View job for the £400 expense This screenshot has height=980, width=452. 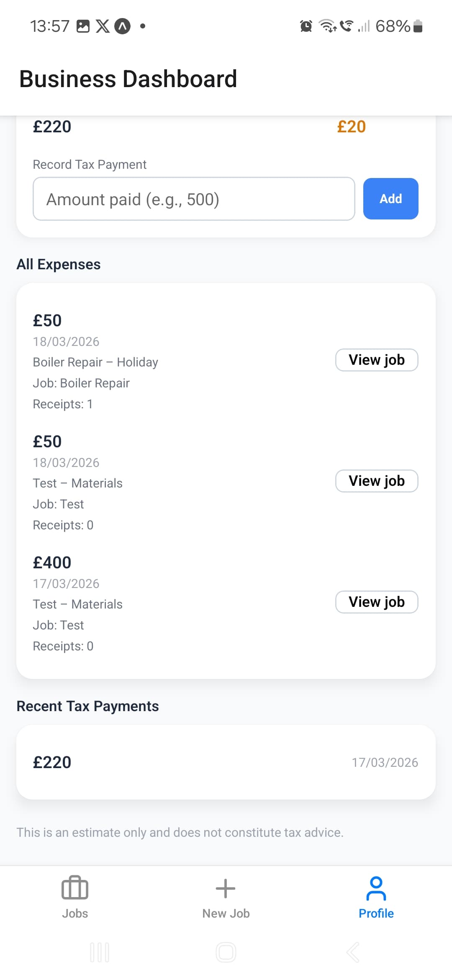coord(377,602)
